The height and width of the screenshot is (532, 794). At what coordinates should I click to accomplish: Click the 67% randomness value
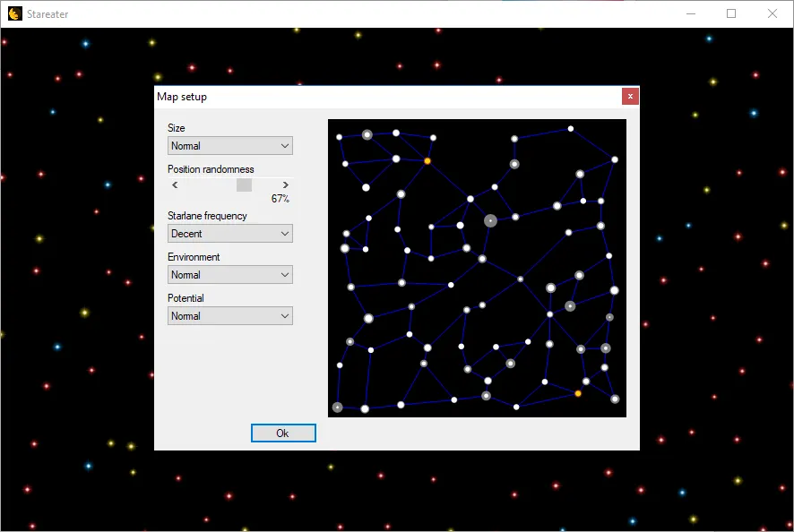coord(280,199)
